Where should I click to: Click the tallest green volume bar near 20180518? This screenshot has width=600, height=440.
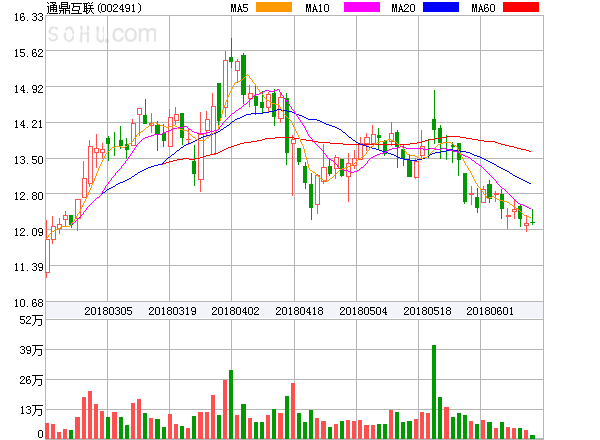point(434,392)
